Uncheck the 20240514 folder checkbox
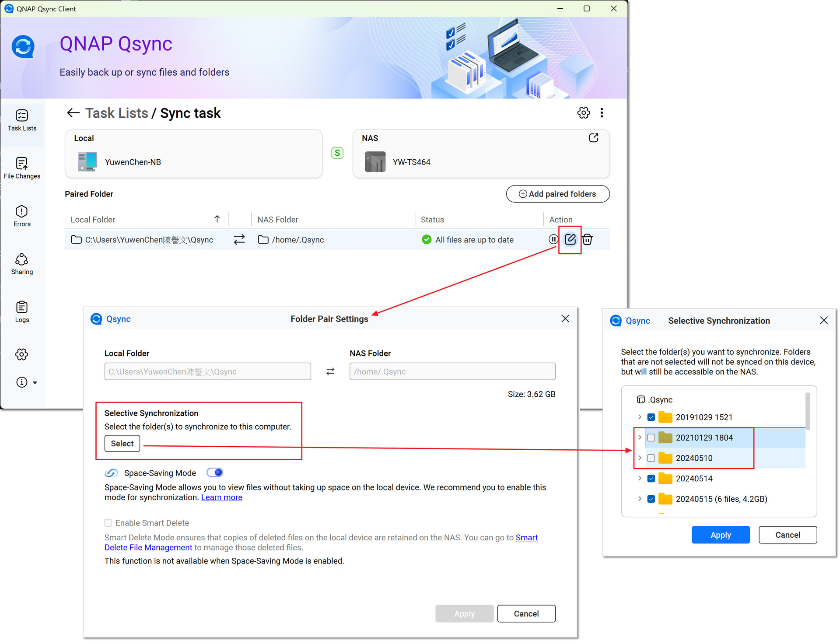840x644 pixels. pyautogui.click(x=651, y=479)
